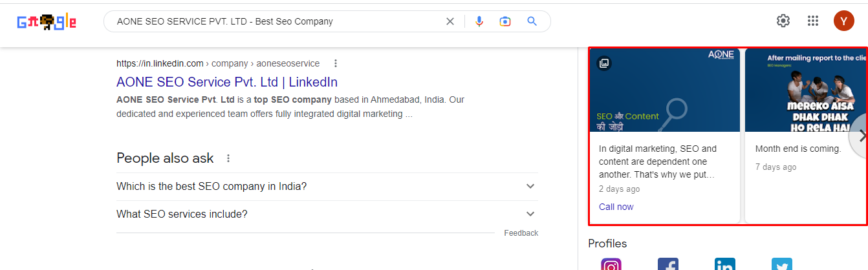This screenshot has height=270, width=868.
Task: Advance posts carousel with right arrow
Action: [x=861, y=136]
